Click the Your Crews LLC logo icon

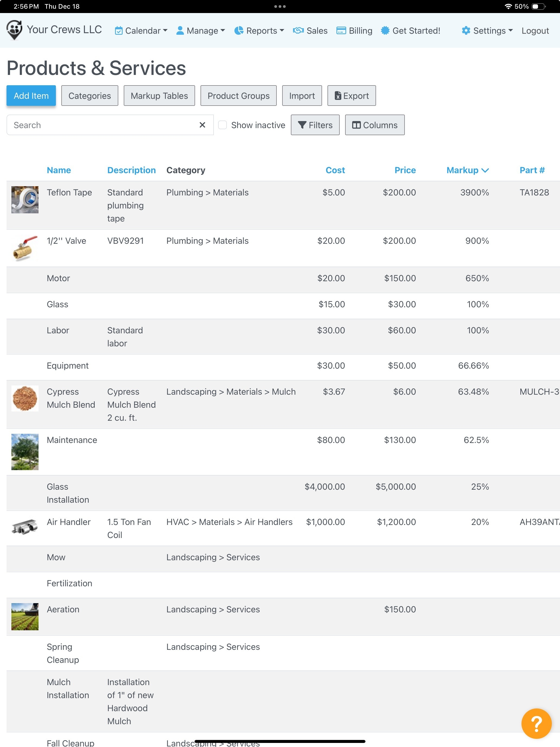tap(14, 30)
